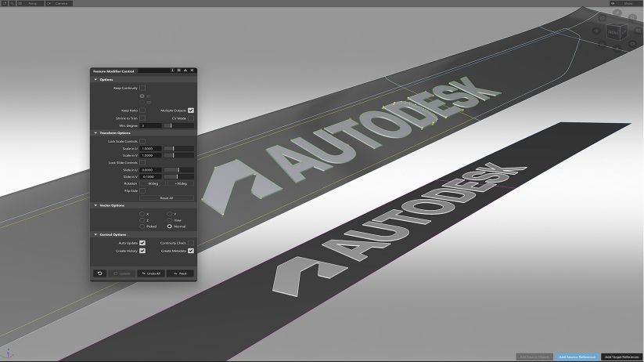Click the revert arrow icon button in panel
This screenshot has height=362, width=644.
[99, 273]
